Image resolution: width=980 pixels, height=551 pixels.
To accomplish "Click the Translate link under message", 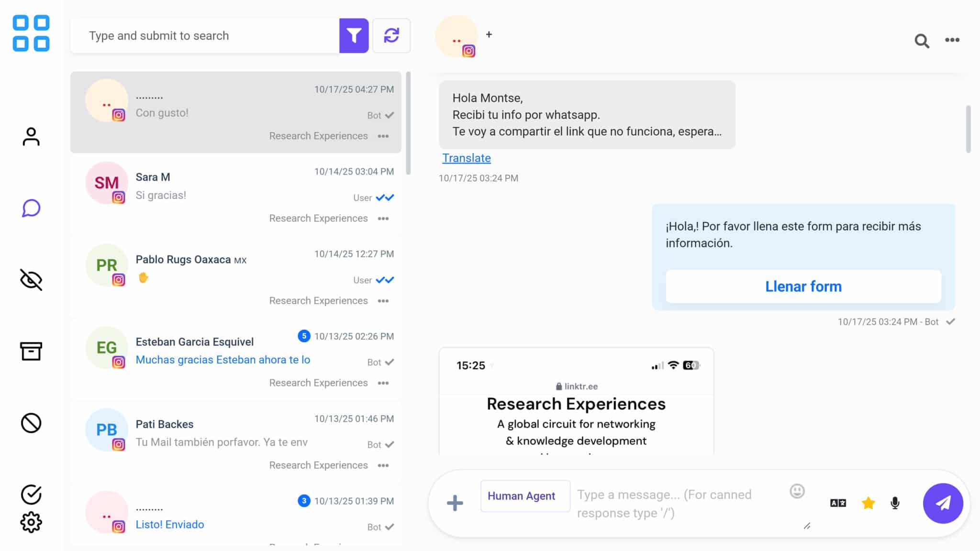I will [466, 158].
